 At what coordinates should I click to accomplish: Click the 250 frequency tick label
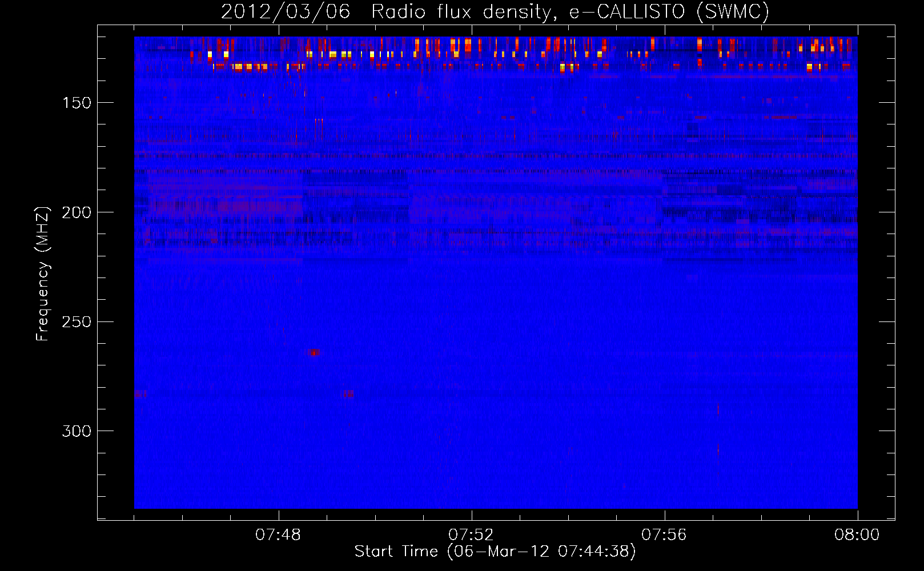click(x=77, y=322)
